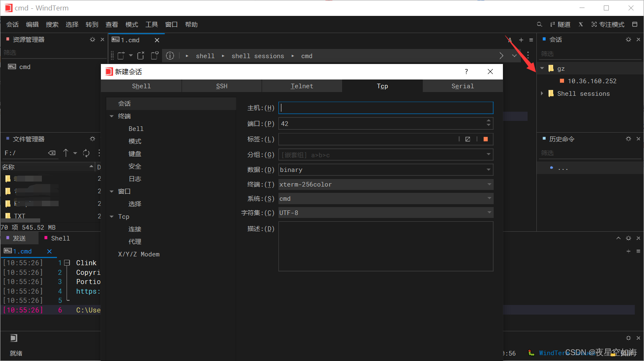This screenshot has height=361, width=644.
Task: Expand the down chevron in path bar
Action: click(514, 56)
